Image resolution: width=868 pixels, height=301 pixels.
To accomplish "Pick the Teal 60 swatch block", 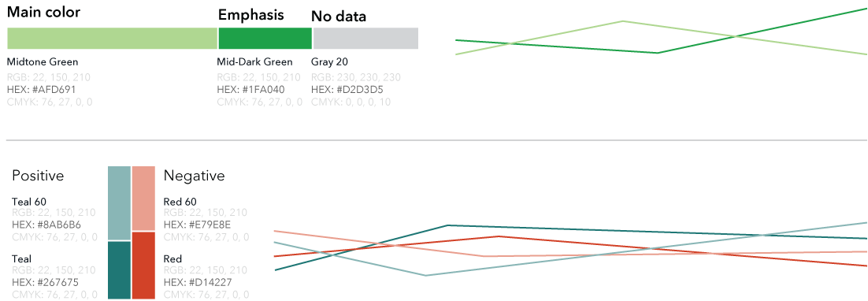I will coord(119,203).
